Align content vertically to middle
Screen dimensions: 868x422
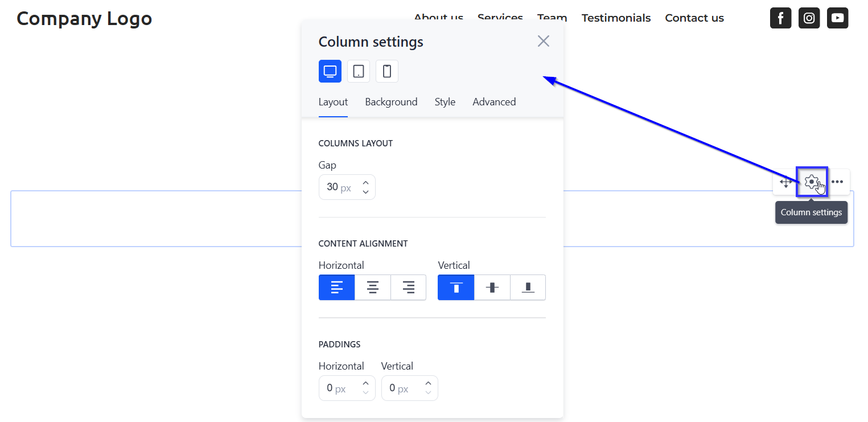click(x=492, y=288)
